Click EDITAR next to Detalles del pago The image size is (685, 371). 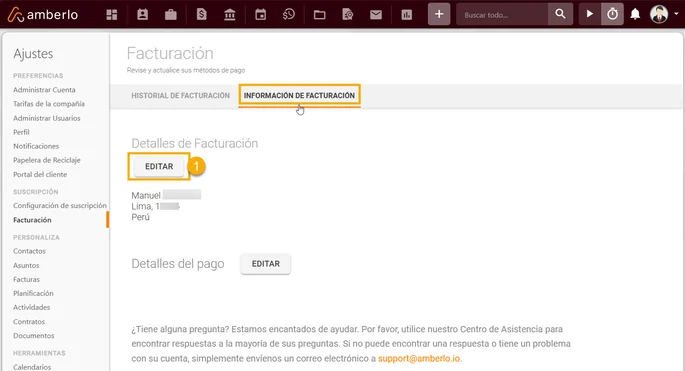pos(266,264)
